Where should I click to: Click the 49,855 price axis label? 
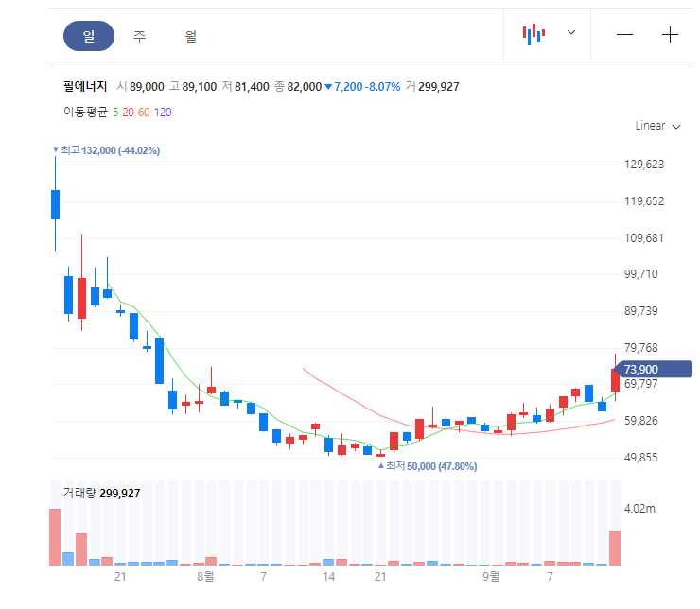[641, 458]
